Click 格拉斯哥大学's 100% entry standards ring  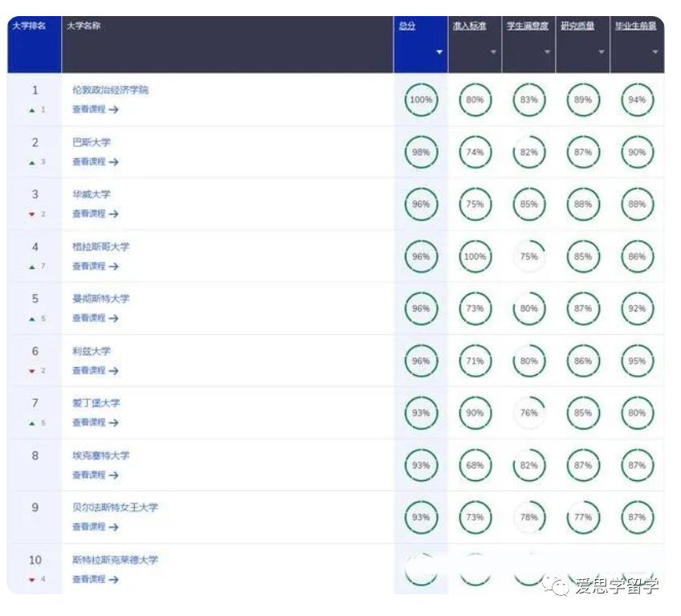[x=475, y=256]
